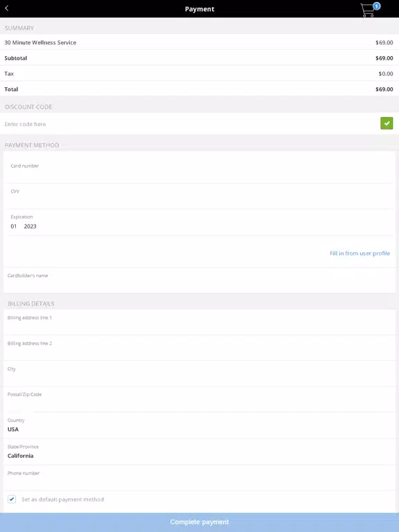Toggle Set as default payment method checkbox
Image resolution: width=399 pixels, height=532 pixels.
12,499
